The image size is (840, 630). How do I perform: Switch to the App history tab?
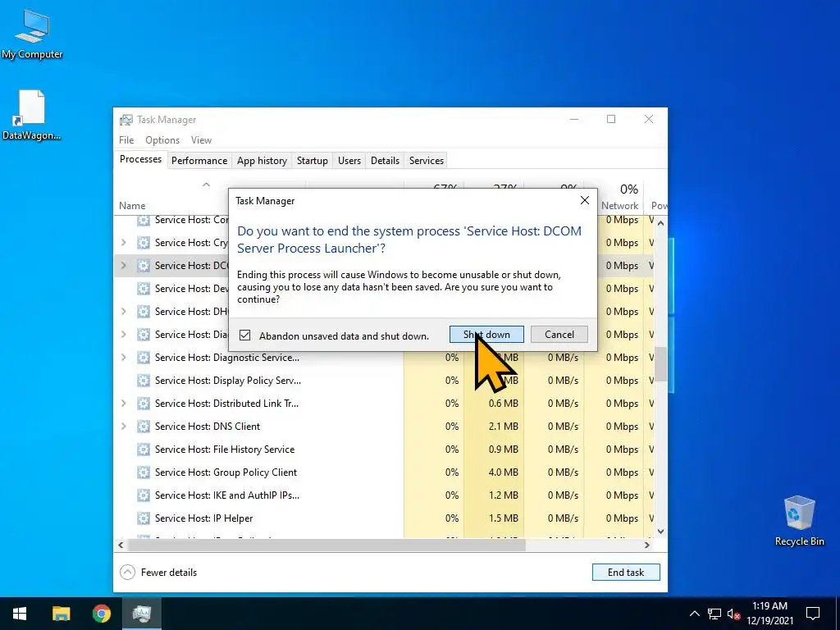[262, 161]
